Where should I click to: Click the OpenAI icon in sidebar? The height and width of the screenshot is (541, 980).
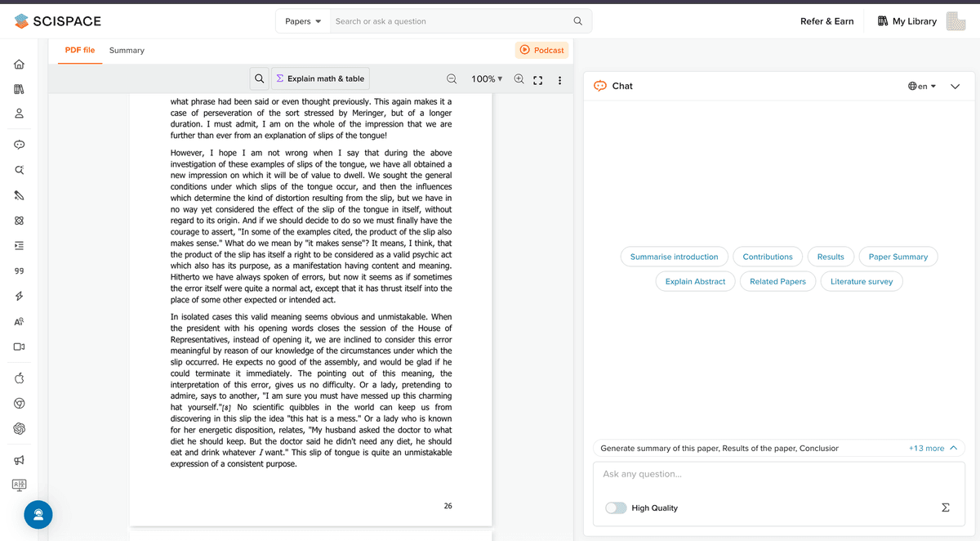pos(19,428)
